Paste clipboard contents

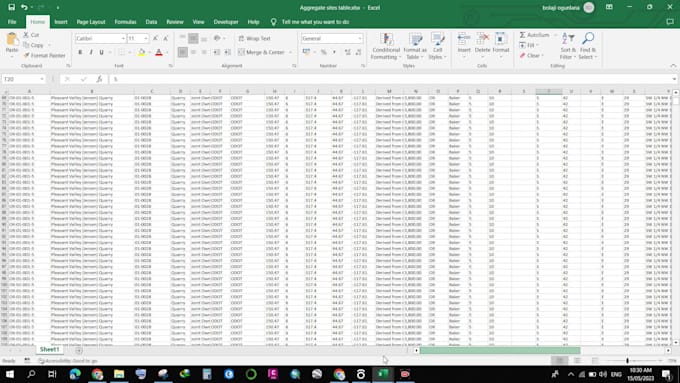click(12, 45)
